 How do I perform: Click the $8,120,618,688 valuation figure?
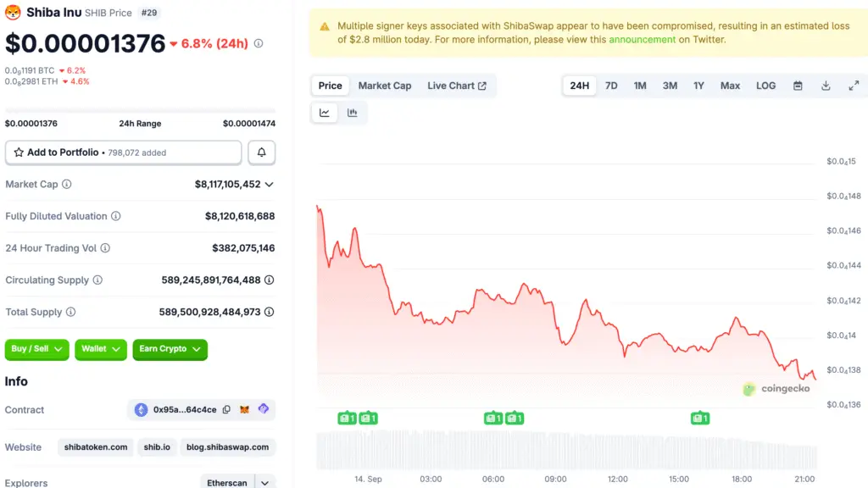(240, 216)
